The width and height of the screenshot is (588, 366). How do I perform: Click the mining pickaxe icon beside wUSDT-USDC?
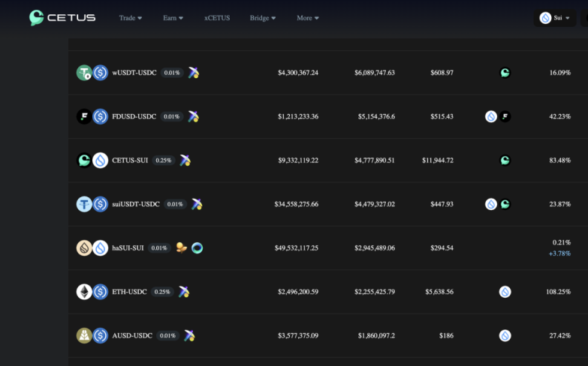coord(193,73)
